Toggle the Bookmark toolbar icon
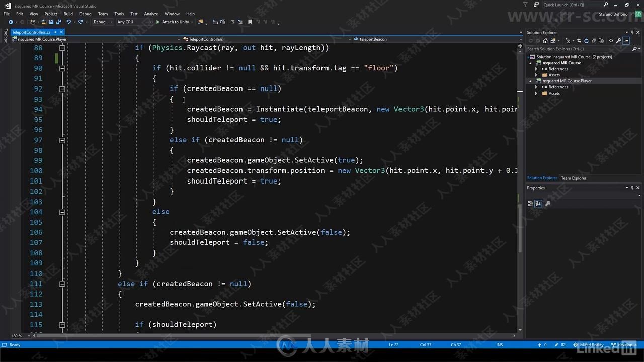644x362 pixels. click(250, 22)
